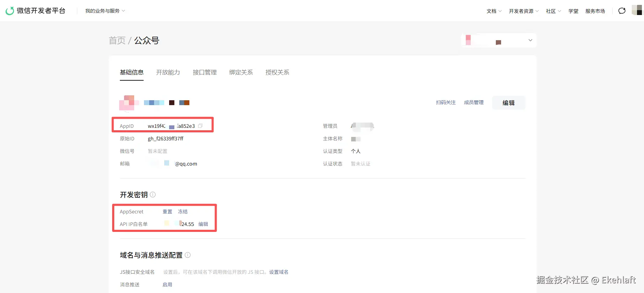The image size is (644, 293).
Task: Open 服务市场 in top navigation
Action: click(595, 11)
